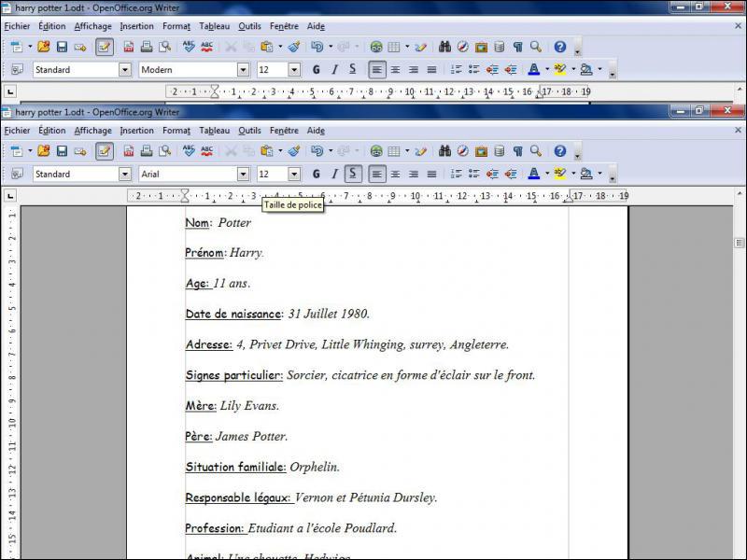
Task: Toggle underline (S) in the front window
Action: coord(353,174)
